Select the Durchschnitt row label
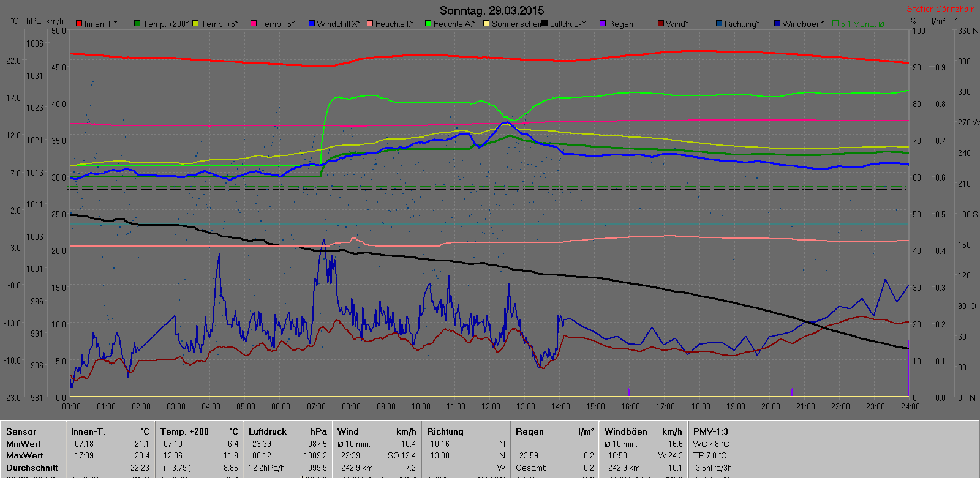 [32, 468]
